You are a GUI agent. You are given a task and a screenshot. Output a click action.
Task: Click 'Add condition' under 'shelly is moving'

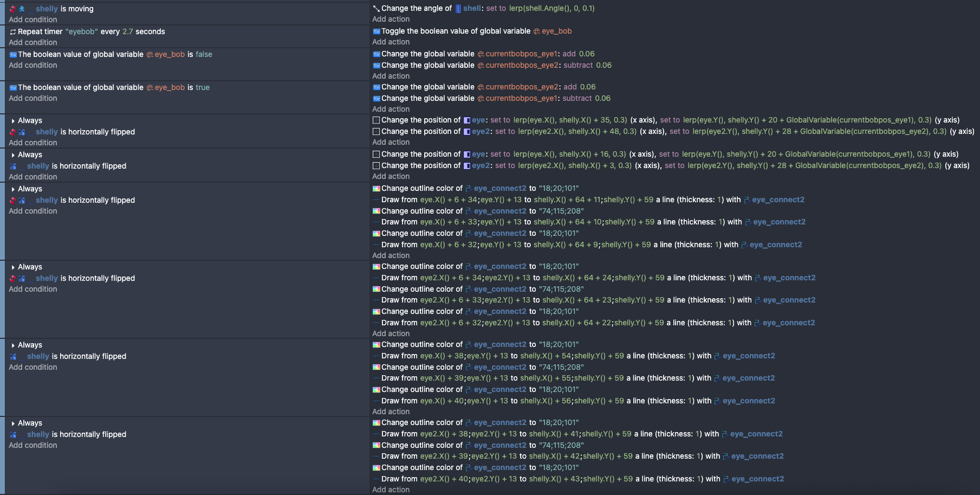tap(33, 20)
